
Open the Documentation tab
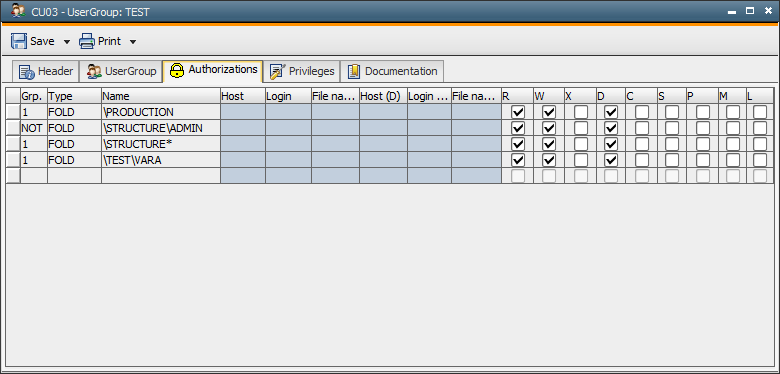(392, 71)
